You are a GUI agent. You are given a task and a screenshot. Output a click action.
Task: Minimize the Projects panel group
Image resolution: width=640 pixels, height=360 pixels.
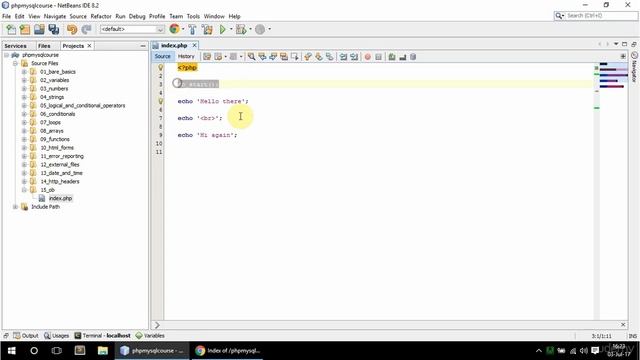click(143, 46)
